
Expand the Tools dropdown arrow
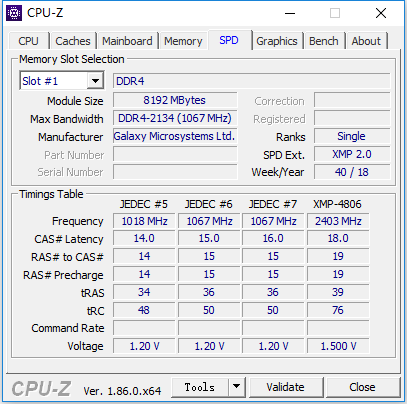pos(237,387)
